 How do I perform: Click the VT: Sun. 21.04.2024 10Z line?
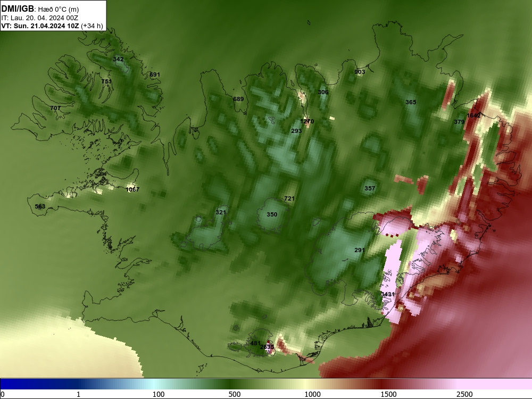pos(52,26)
